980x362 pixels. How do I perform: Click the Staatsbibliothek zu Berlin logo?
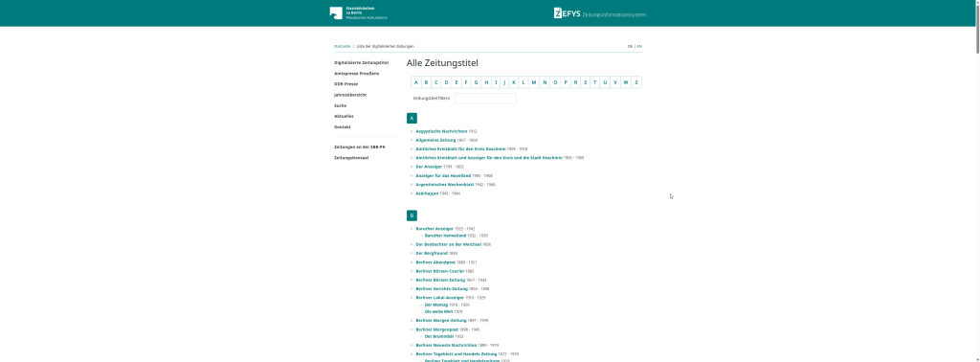pyautogui.click(x=359, y=13)
